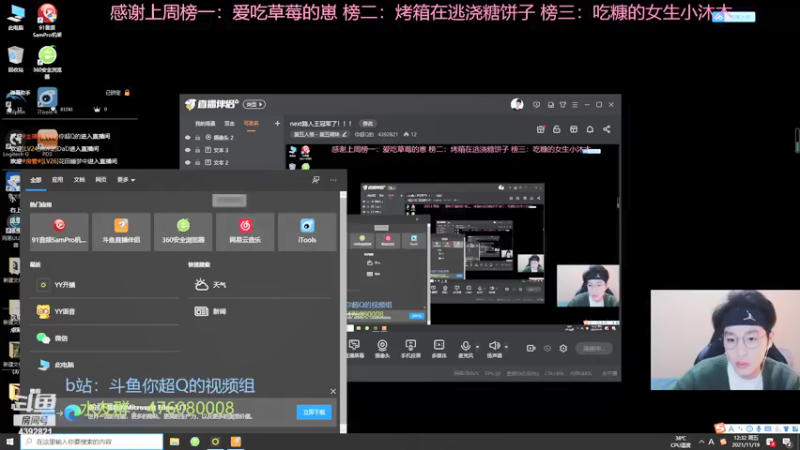Select 天气 quick search
Screen dimensions: 800x450
[x=260, y=285]
